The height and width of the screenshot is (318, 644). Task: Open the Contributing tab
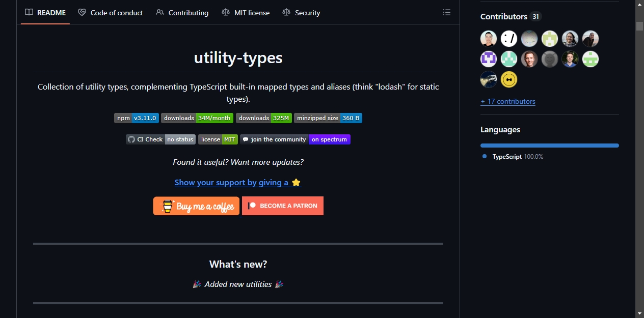point(182,13)
